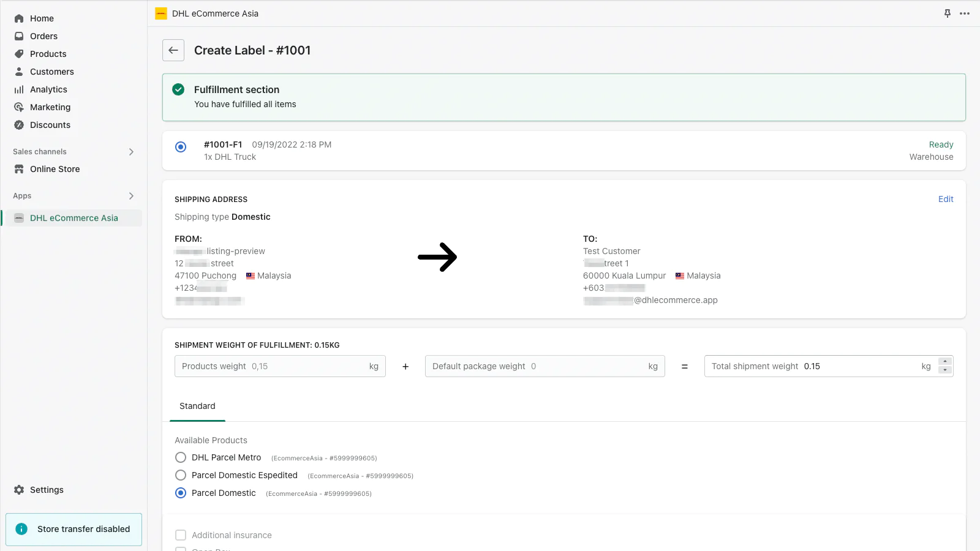The image size is (980, 551).
Task: Open Orders in the sidebar menu
Action: (x=43, y=36)
